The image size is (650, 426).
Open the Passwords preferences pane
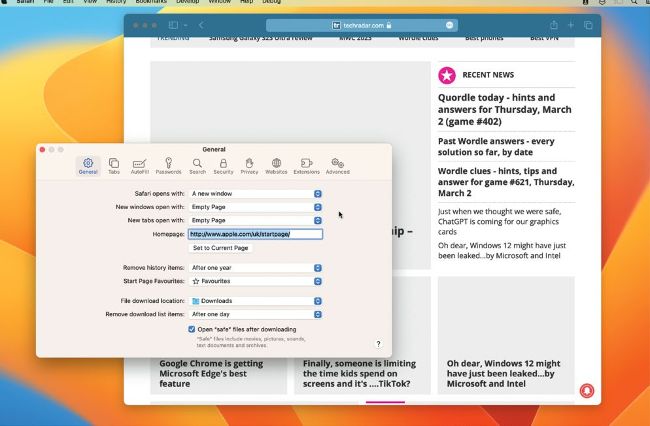pos(168,166)
